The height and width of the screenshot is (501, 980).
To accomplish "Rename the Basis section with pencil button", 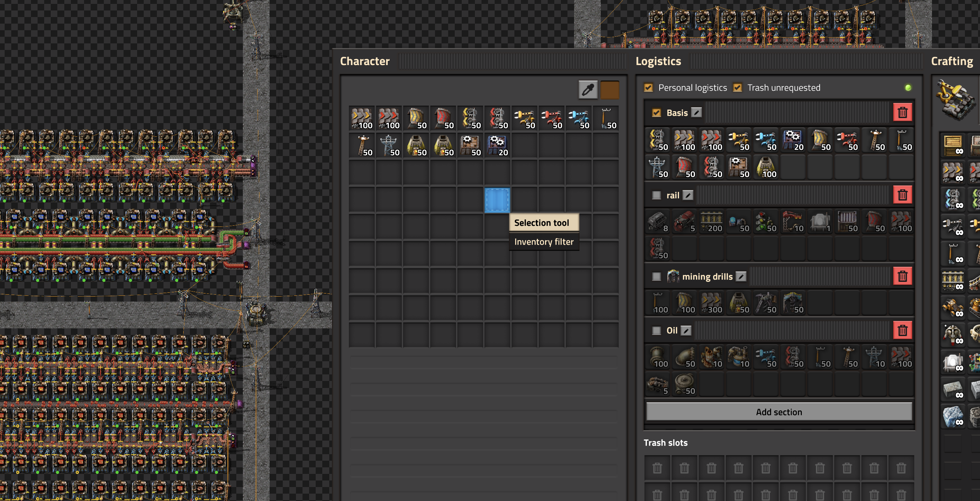I will pos(696,113).
